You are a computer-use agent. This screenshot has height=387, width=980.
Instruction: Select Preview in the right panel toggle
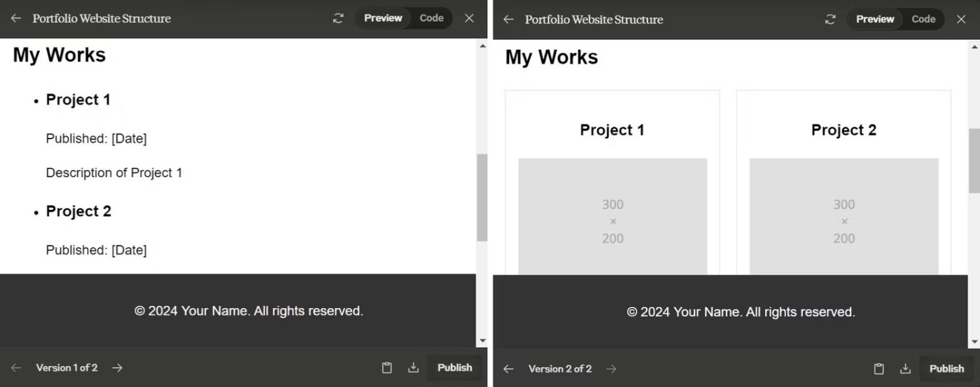875,19
